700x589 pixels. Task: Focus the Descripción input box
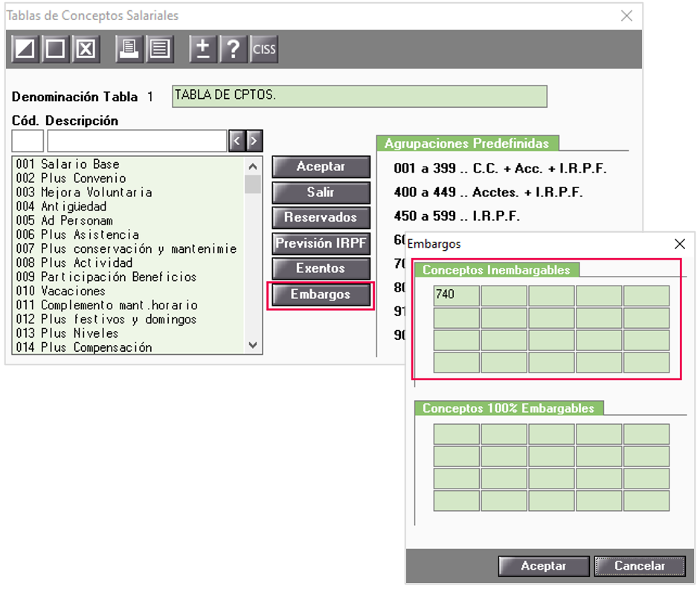click(x=137, y=141)
